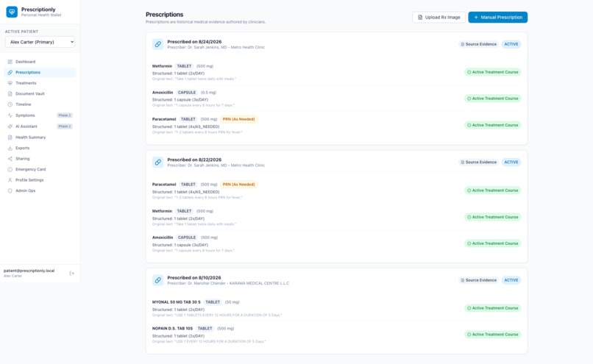This screenshot has height=364, width=593.
Task: Click the Phase 2 badge next to Symptoms
Action: coord(64,115)
